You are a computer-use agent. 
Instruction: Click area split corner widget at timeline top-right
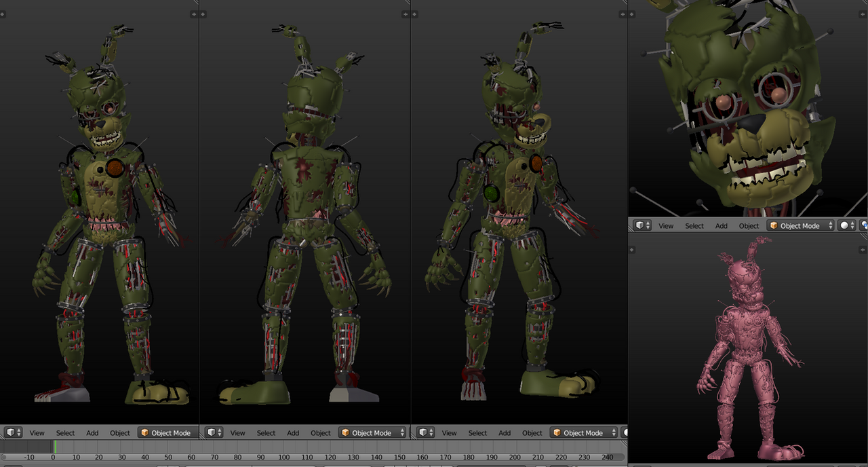(x=624, y=443)
